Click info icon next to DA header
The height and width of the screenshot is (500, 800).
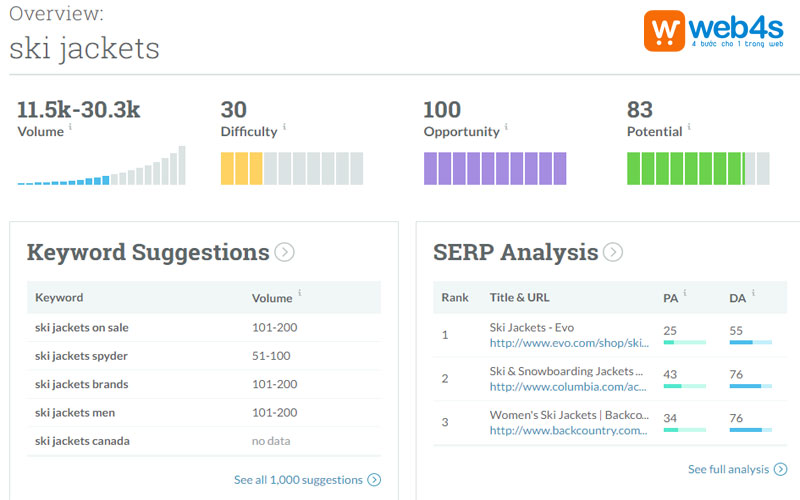pyautogui.click(x=753, y=293)
